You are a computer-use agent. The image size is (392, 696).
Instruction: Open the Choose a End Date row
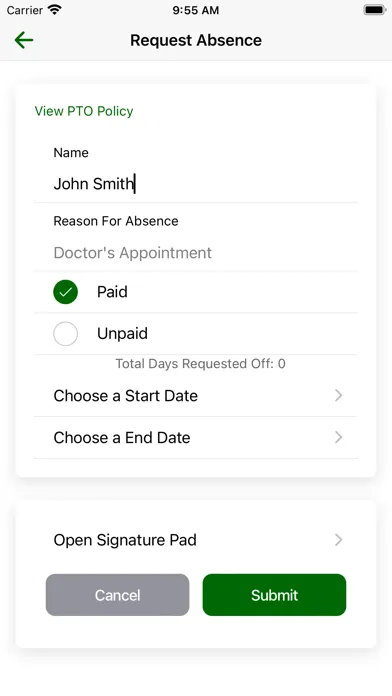tap(196, 438)
